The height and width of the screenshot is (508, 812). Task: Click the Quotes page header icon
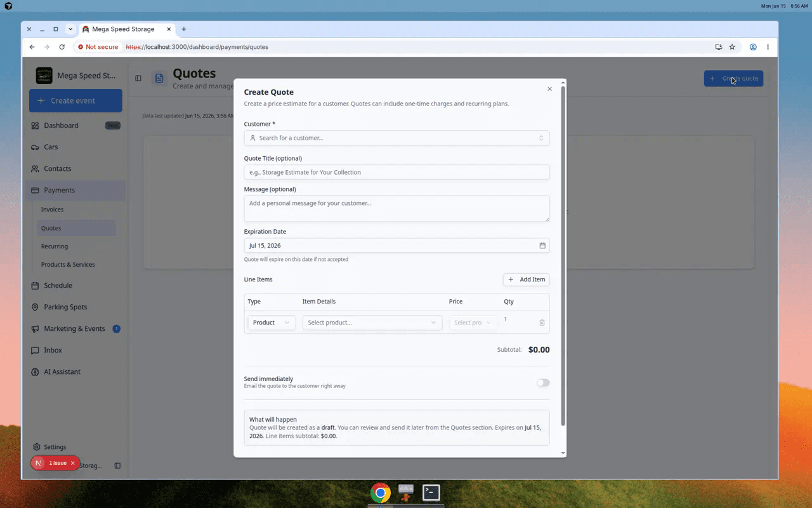tap(159, 78)
